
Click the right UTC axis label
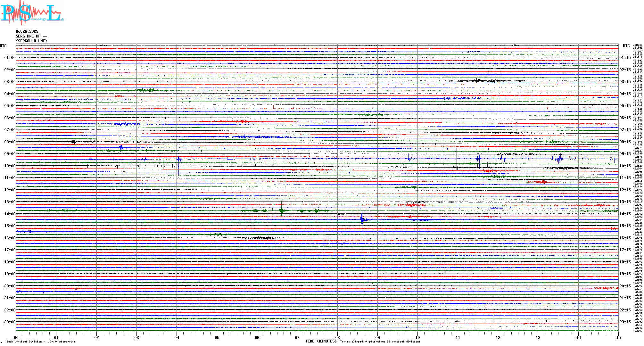(626, 46)
